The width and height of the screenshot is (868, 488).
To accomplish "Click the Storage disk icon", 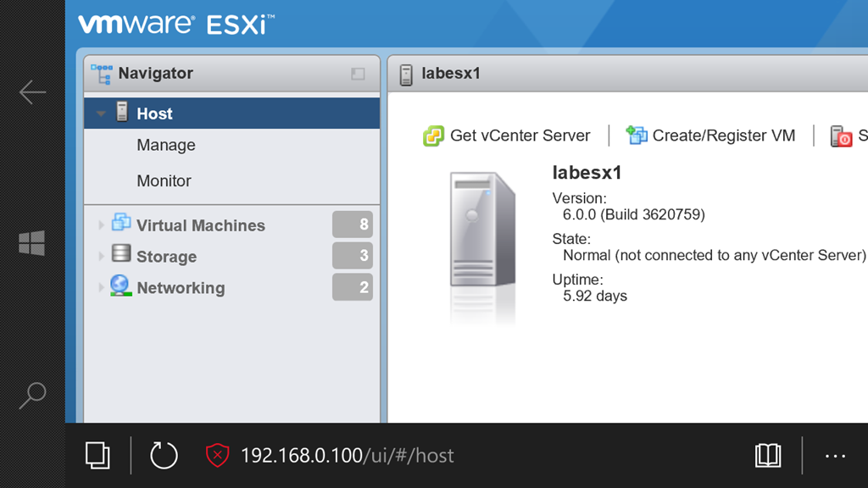I will (121, 254).
